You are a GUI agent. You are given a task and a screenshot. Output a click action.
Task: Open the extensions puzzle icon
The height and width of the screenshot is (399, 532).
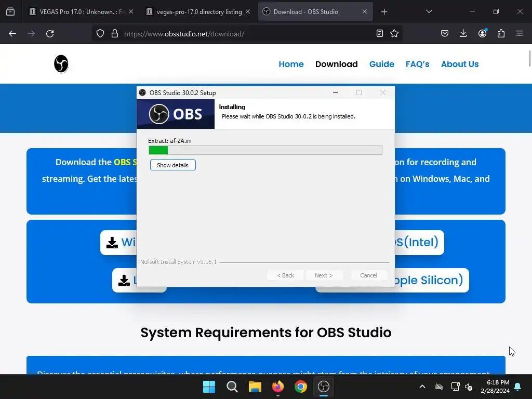[x=501, y=33]
